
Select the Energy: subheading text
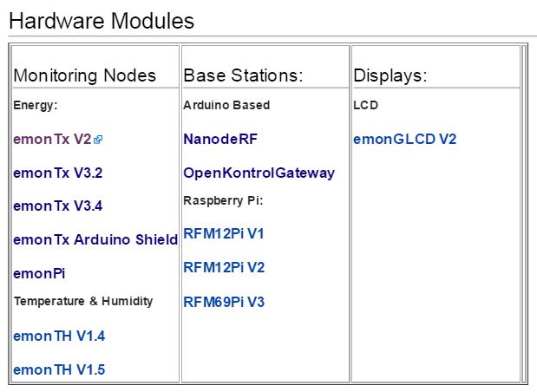36,106
